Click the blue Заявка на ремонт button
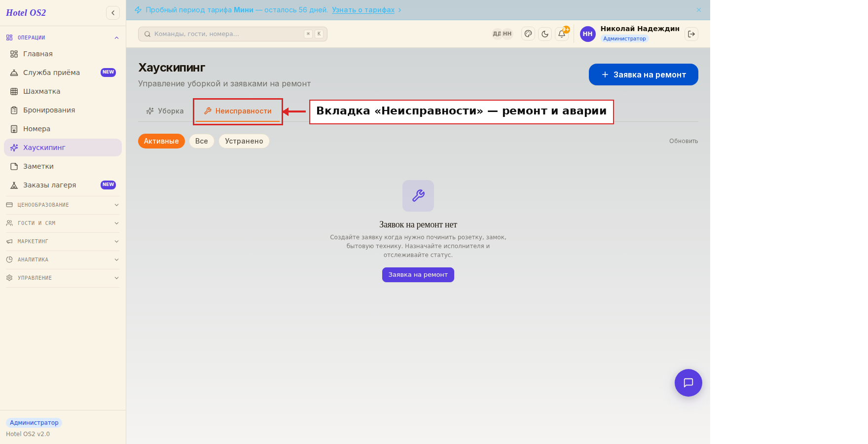Image resolution: width=868 pixels, height=444 pixels. [644, 74]
